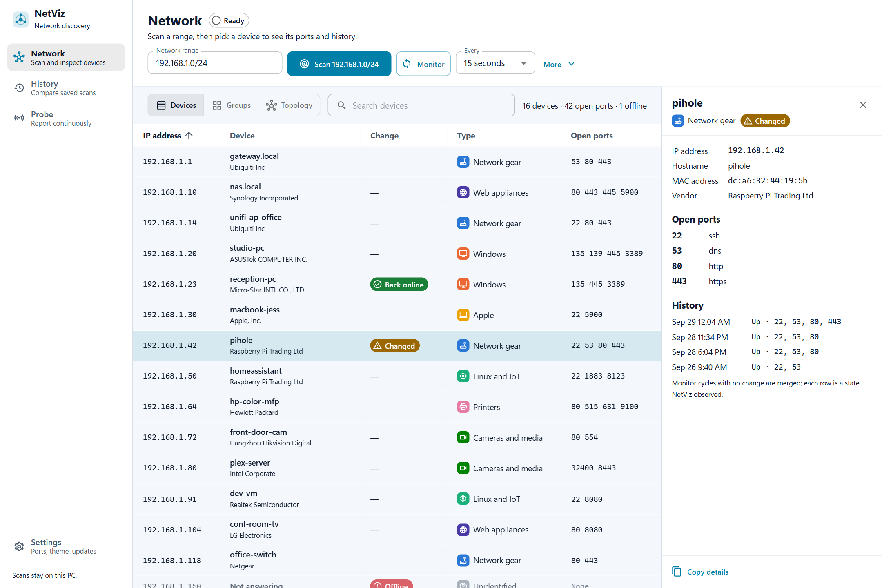Viewport: 882px width, 588px height.
Task: Click the Windows type icon for studio-pc
Action: pos(463,254)
